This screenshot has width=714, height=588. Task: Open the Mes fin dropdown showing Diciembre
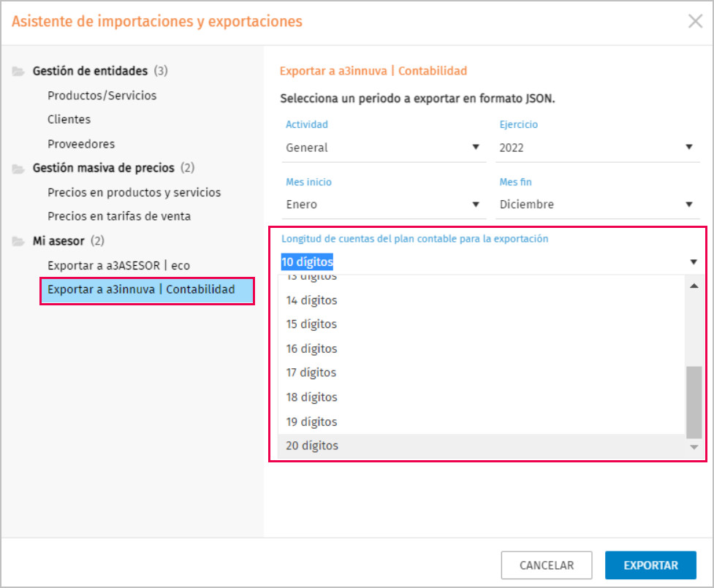pos(597,205)
